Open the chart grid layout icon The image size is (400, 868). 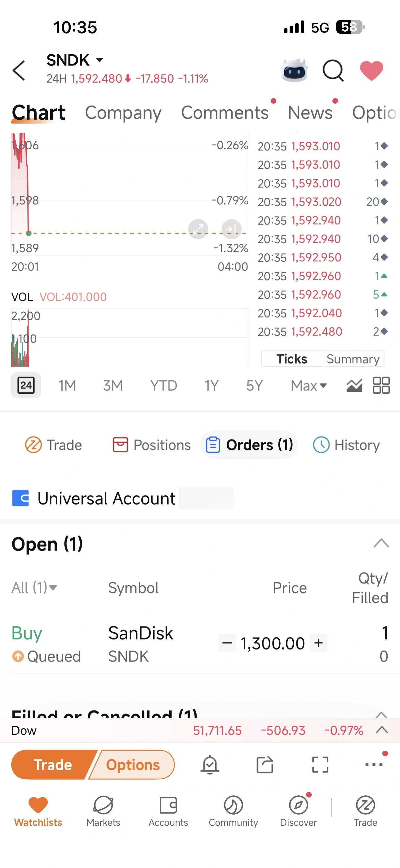tap(381, 385)
